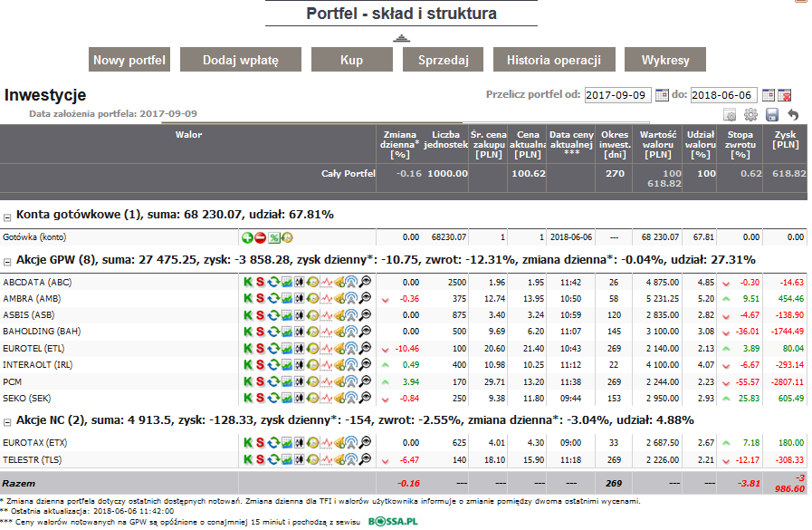Click the candlestick icon for EUROTEL
The width and height of the screenshot is (812, 530).
click(x=300, y=349)
